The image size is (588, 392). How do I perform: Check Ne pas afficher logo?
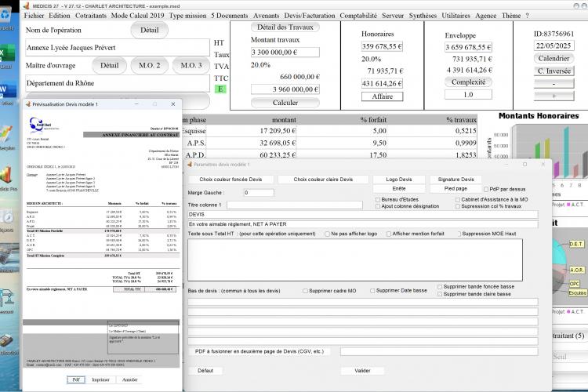(x=328, y=234)
